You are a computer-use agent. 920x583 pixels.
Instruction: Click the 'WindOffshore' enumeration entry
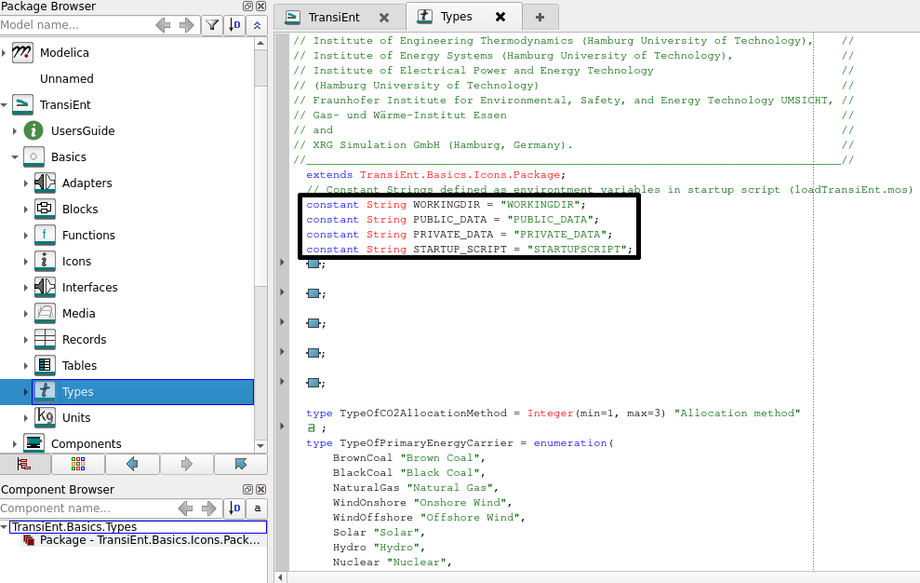373,517
